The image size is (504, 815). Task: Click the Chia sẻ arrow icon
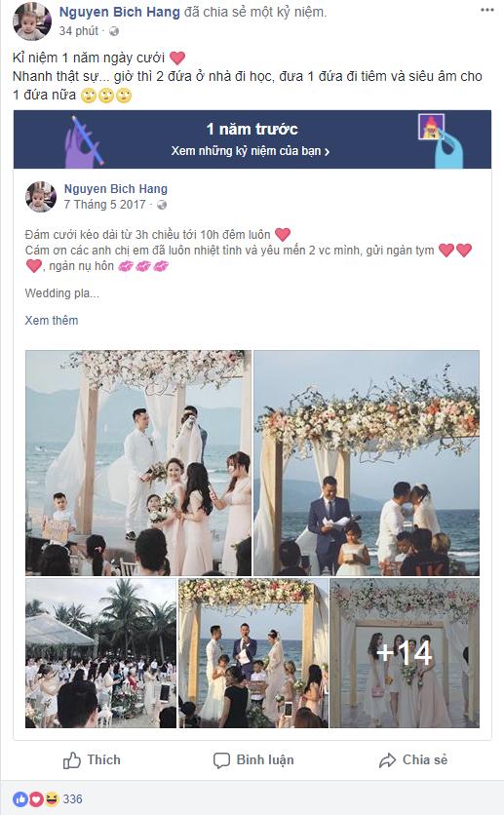tap(387, 760)
